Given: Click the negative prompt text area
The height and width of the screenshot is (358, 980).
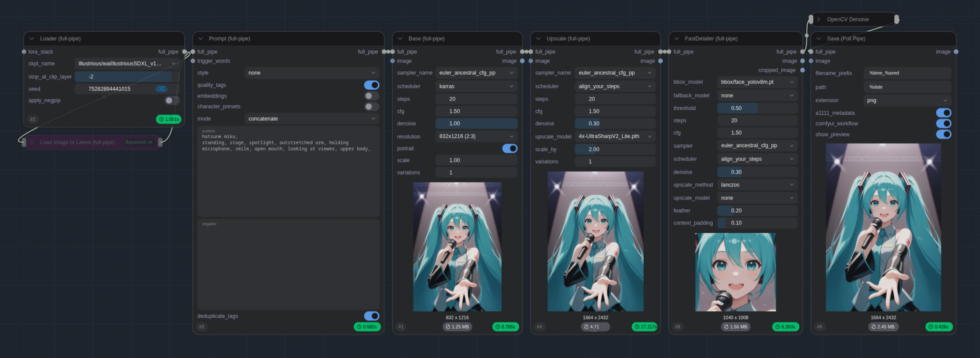Looking at the screenshot, I should (x=288, y=264).
